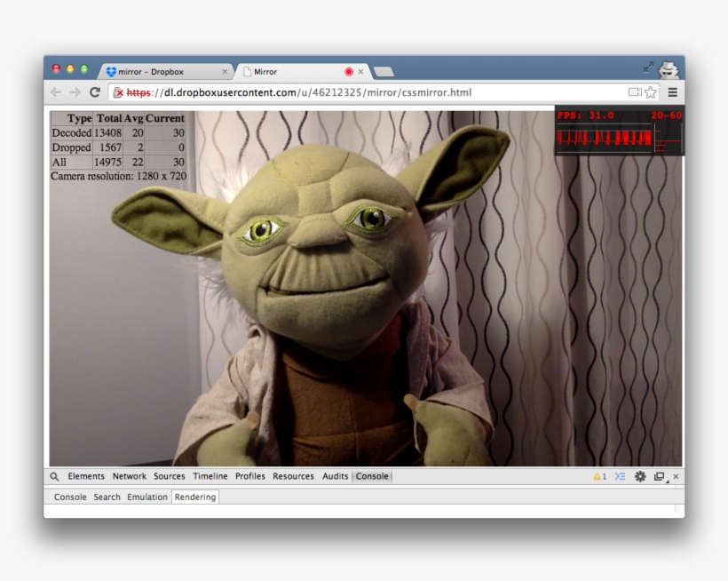This screenshot has height=581, width=728.
Task: Open the Network panel
Action: [129, 476]
